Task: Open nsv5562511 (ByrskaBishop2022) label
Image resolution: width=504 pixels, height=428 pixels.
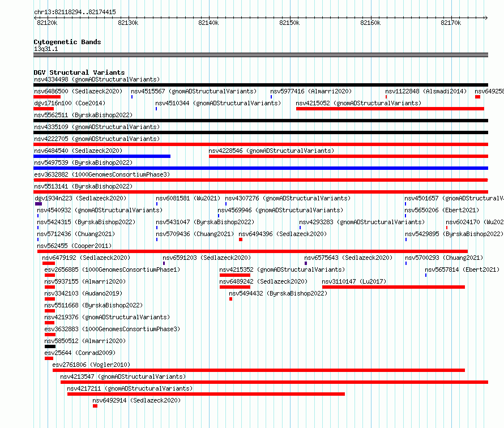Action: click(83, 115)
